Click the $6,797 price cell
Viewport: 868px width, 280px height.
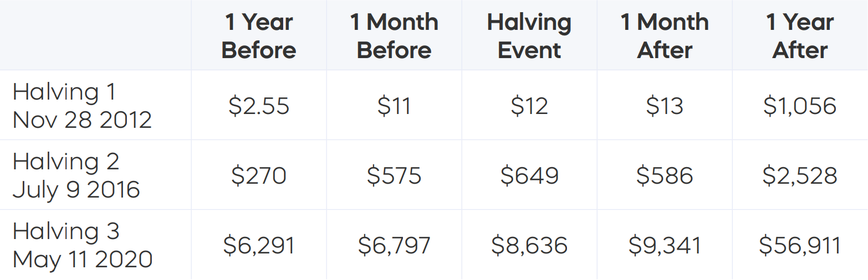pos(394,246)
